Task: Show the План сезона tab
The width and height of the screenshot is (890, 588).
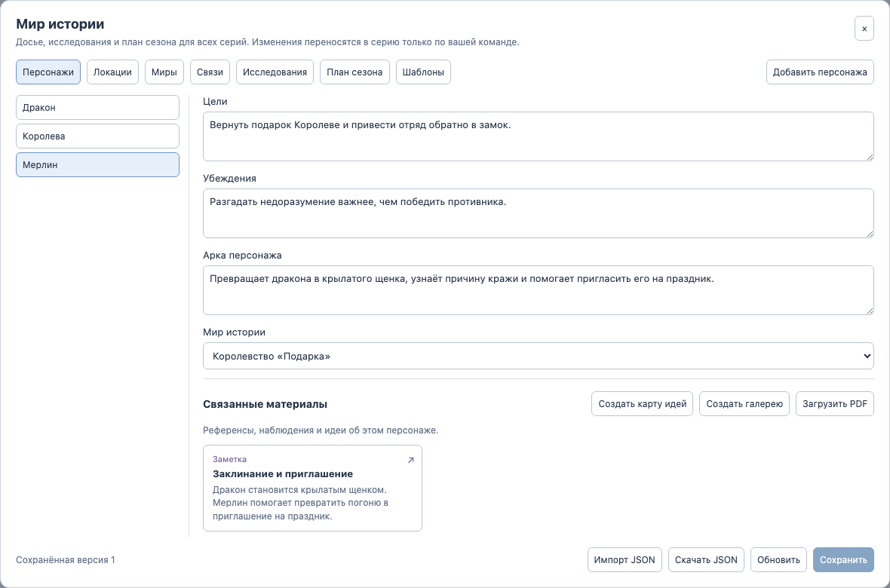Action: [354, 72]
